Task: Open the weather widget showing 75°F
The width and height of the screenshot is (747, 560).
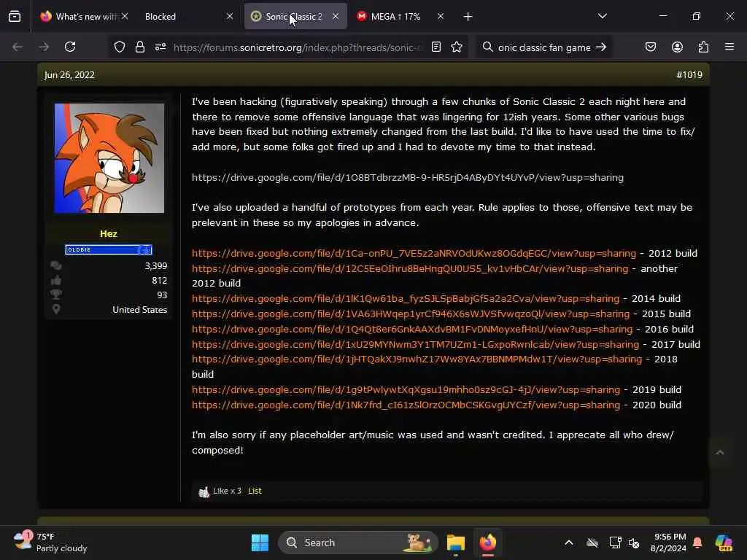Action: point(50,542)
